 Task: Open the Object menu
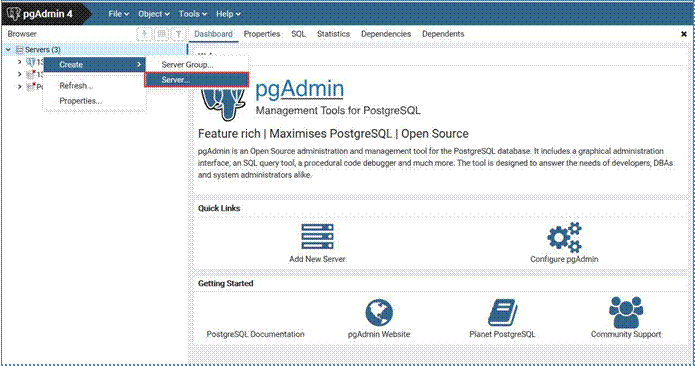pyautogui.click(x=154, y=14)
